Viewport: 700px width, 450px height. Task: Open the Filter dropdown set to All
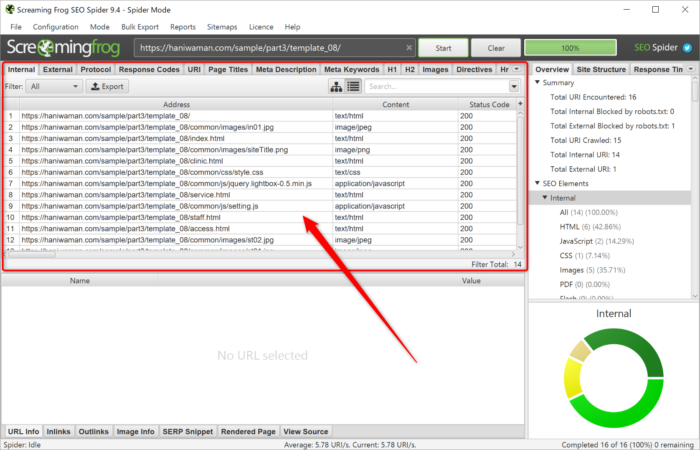point(55,87)
